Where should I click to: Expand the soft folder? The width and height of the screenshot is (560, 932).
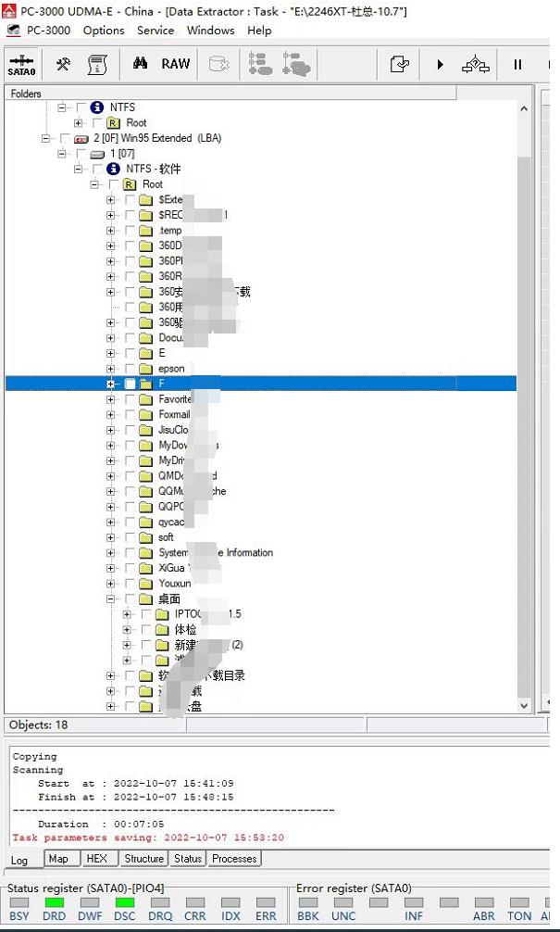110,537
